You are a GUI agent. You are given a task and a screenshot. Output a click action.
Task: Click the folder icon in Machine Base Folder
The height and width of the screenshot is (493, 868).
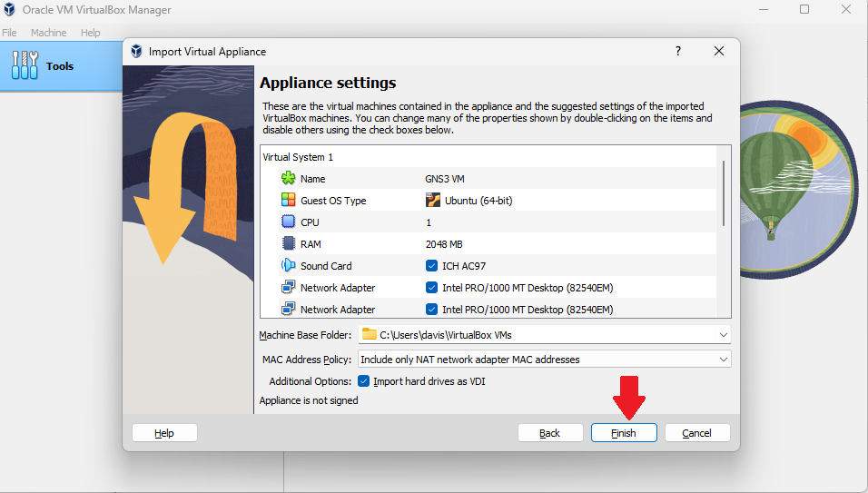(370, 333)
